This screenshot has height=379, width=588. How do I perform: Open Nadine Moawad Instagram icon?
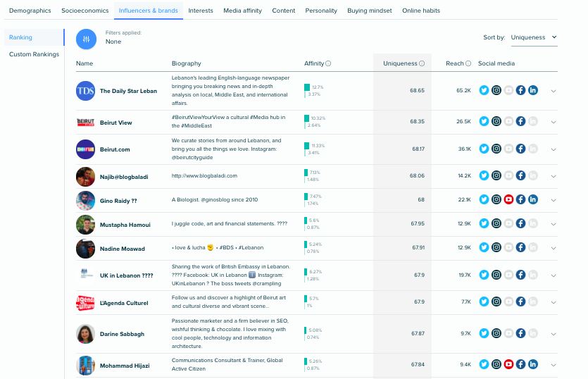496,247
